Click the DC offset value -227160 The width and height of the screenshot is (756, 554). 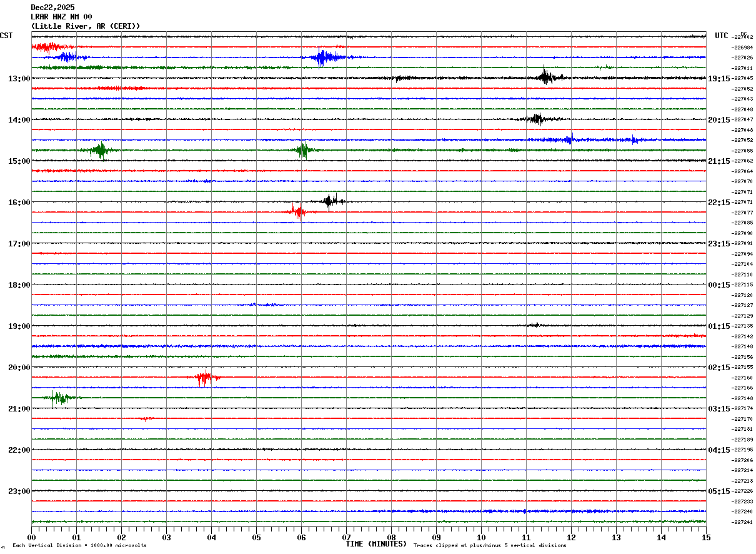coord(742,378)
